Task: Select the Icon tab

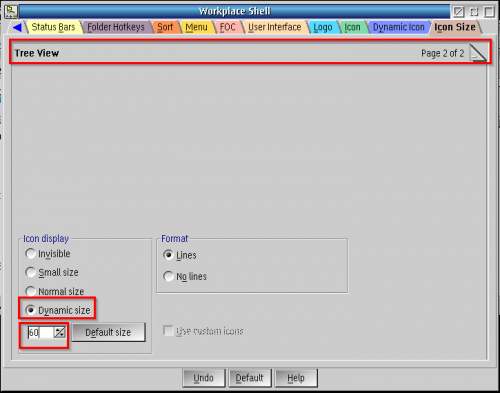Action: (x=352, y=27)
